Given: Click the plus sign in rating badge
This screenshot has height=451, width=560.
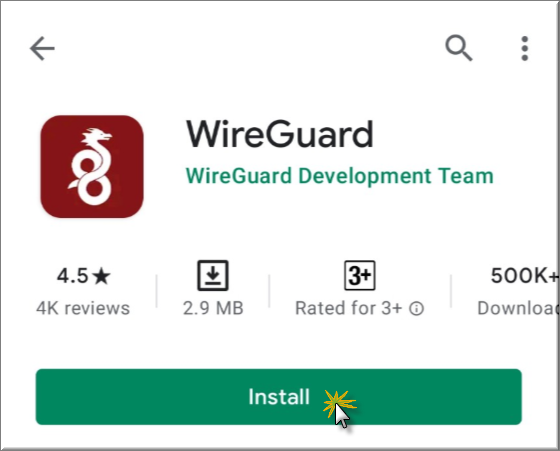Looking at the screenshot, I should (x=368, y=275).
